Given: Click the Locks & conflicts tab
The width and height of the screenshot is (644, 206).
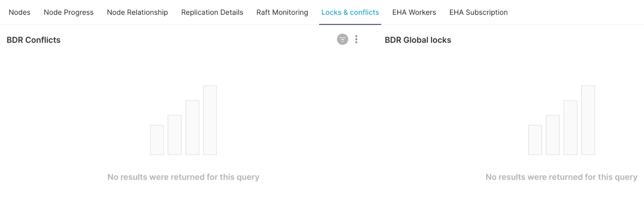Looking at the screenshot, I should coord(350,12).
